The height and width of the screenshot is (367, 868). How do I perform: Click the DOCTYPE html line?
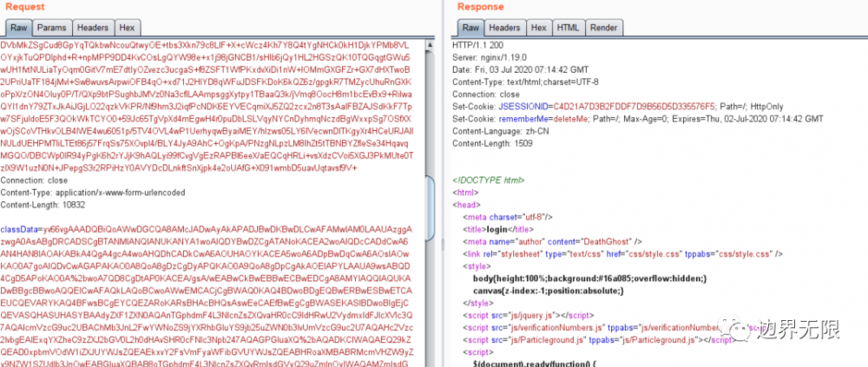[489, 180]
